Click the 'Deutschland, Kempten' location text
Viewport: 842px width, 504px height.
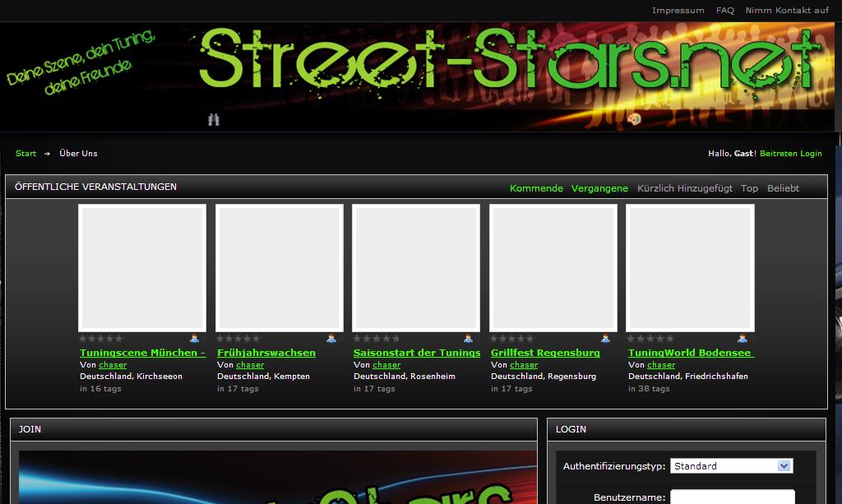263,377
